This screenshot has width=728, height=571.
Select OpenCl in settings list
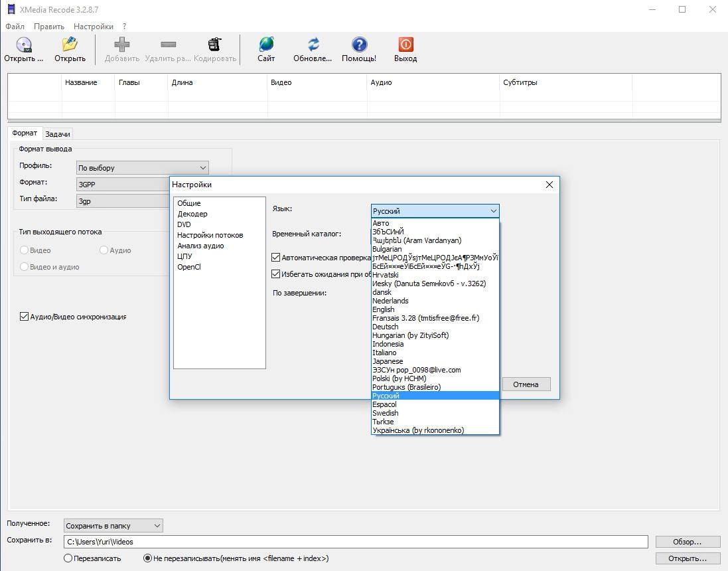pos(189,267)
